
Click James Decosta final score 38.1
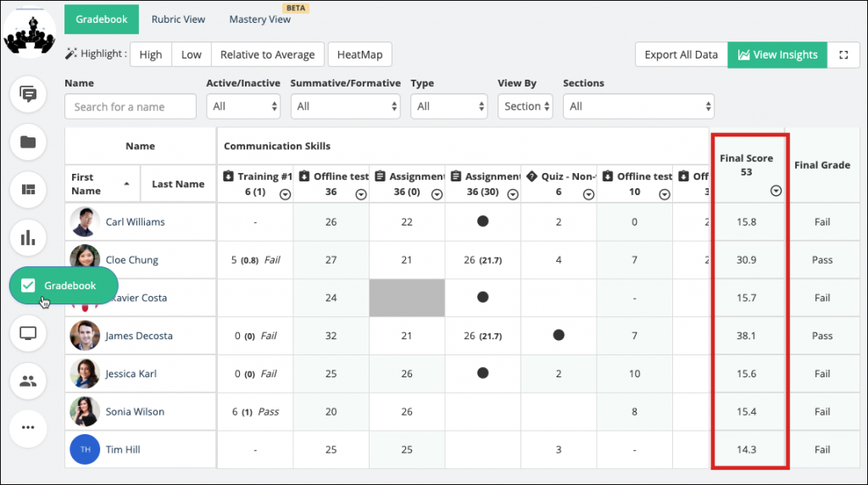click(x=746, y=336)
